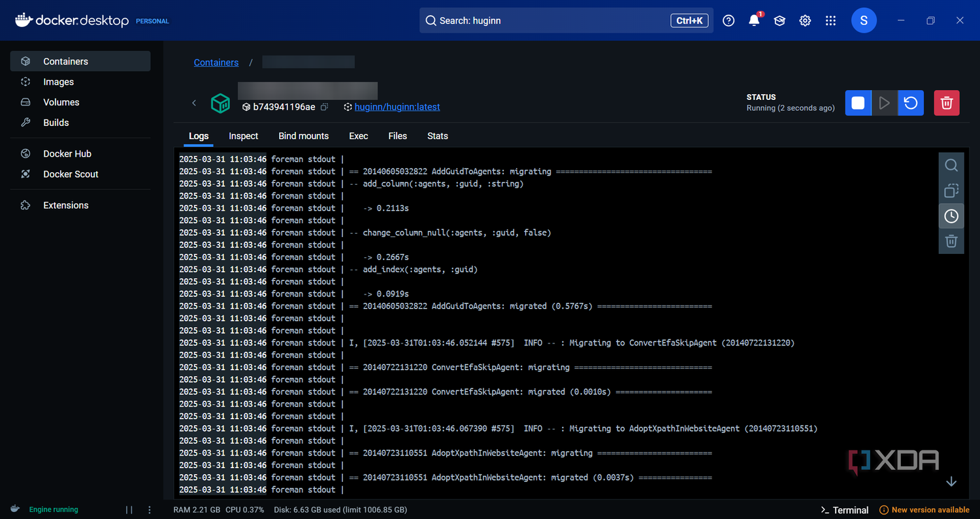Clear the logs terminal trash icon
Image resolution: width=980 pixels, height=519 pixels.
pos(951,242)
